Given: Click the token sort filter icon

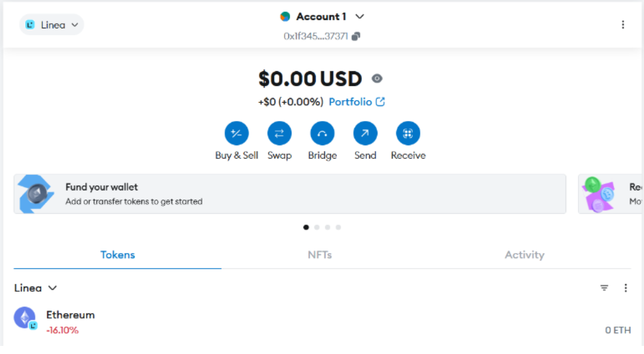Looking at the screenshot, I should pos(604,288).
